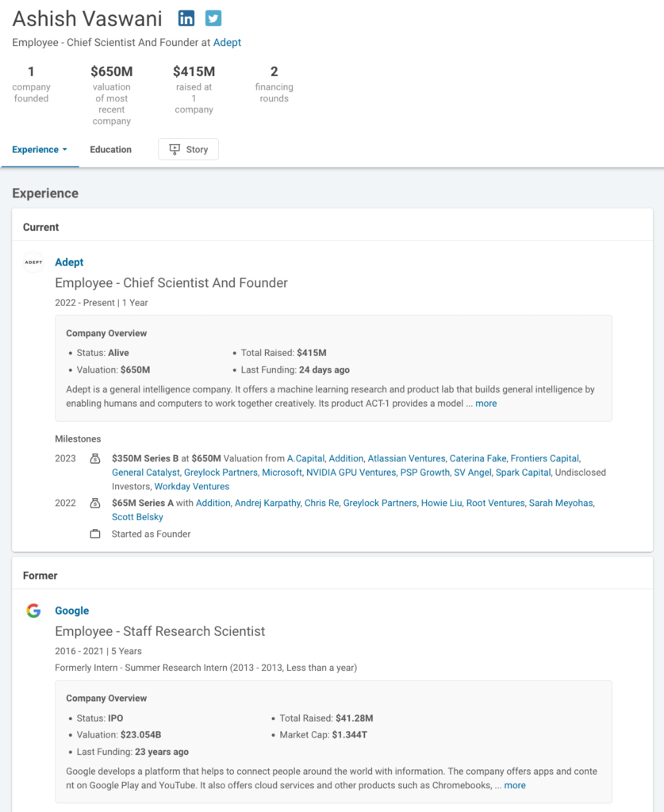The image size is (664, 812).
Task: Expand the Experience tab dropdown arrow
Action: point(65,150)
